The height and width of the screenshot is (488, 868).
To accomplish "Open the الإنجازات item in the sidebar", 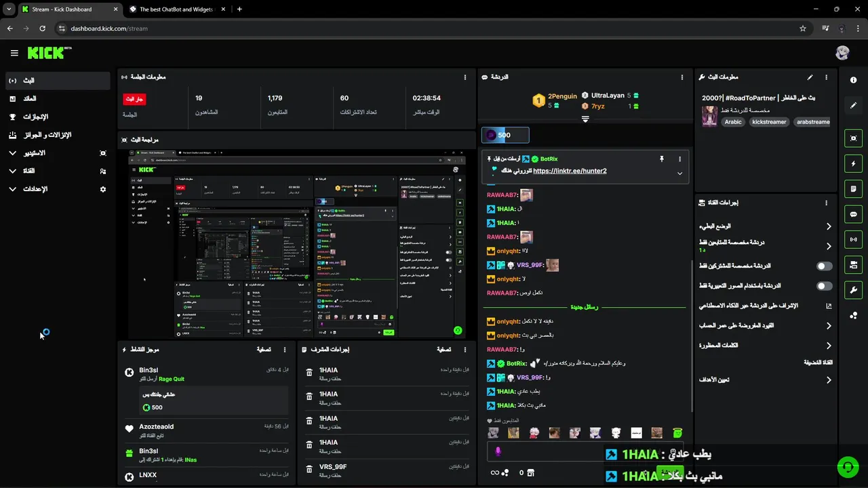I will [x=57, y=117].
